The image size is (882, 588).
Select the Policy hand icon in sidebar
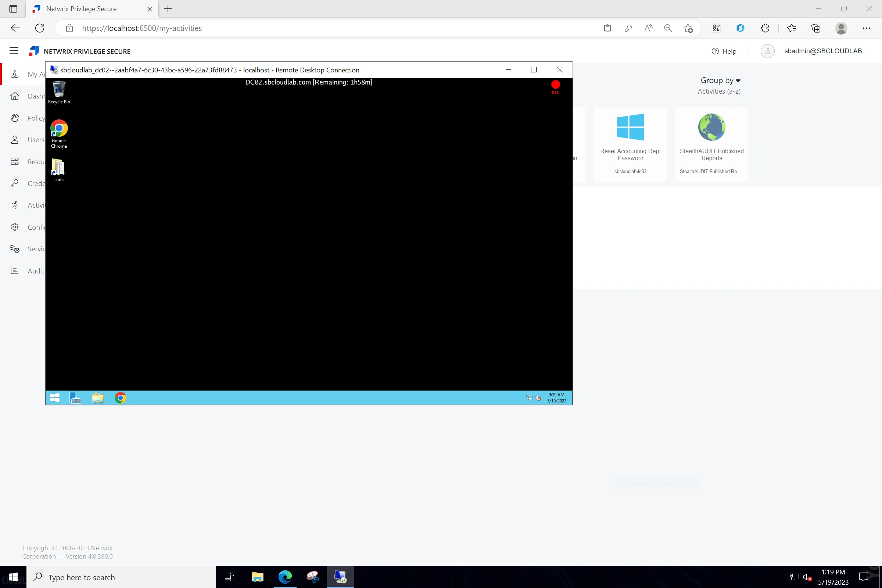(x=15, y=118)
